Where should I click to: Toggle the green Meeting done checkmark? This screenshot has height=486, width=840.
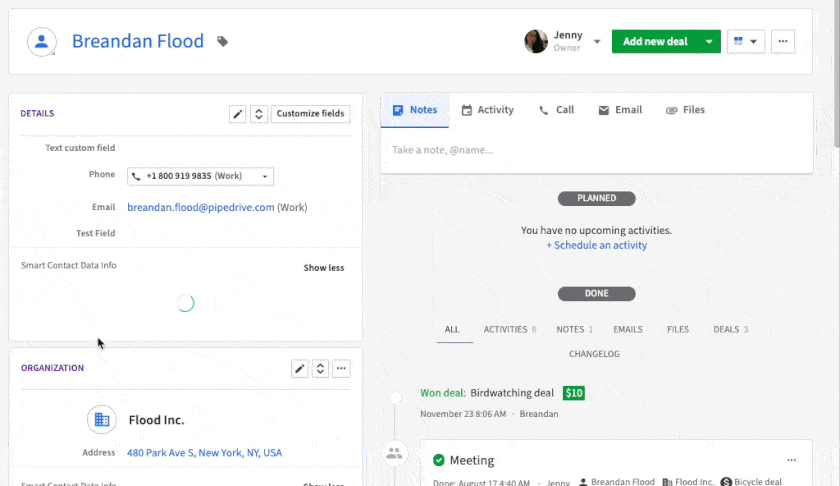pos(439,460)
